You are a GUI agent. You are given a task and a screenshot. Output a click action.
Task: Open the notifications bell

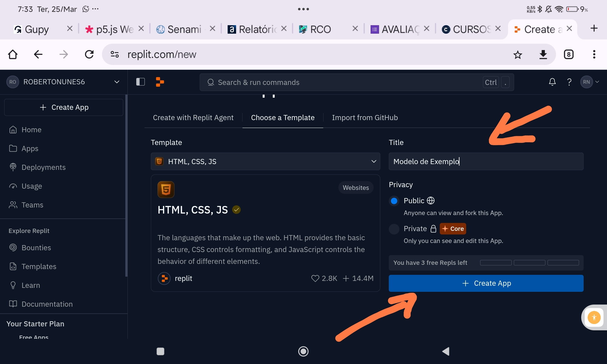tap(552, 82)
